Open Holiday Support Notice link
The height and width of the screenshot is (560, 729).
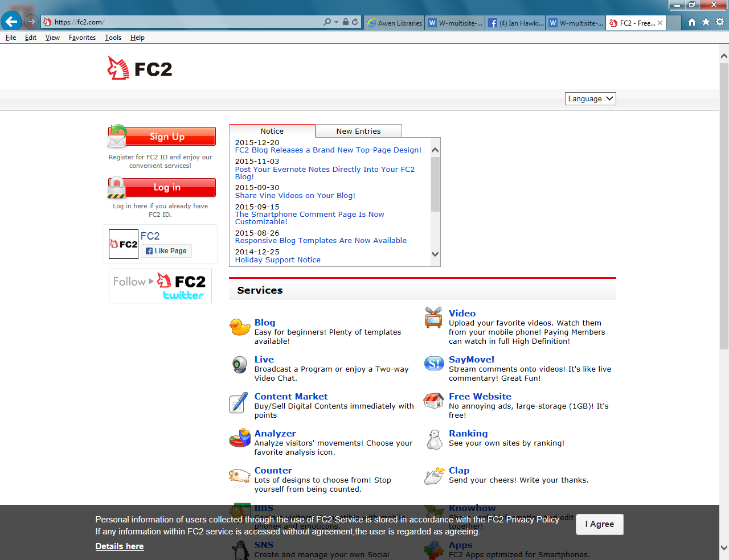tap(278, 260)
